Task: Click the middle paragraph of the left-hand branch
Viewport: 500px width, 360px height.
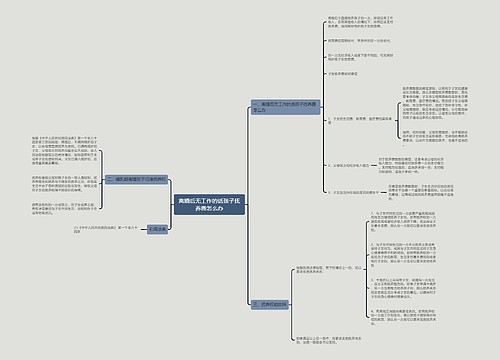Action: pyautogui.click(x=65, y=184)
